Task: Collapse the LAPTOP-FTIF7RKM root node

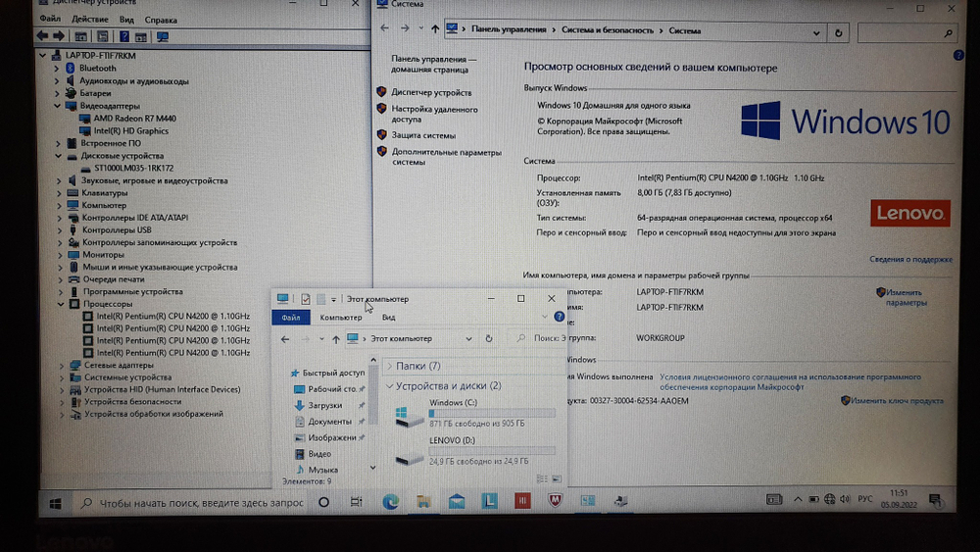Action: [x=42, y=56]
